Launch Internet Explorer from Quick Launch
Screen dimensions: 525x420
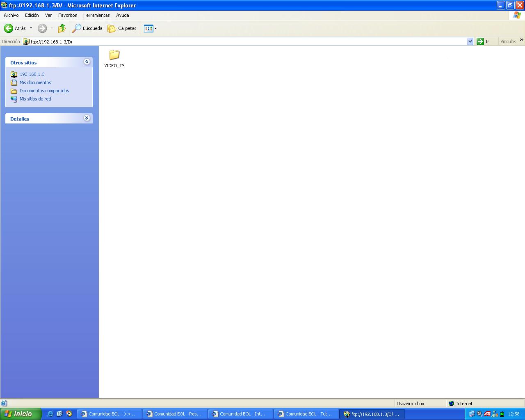50,414
